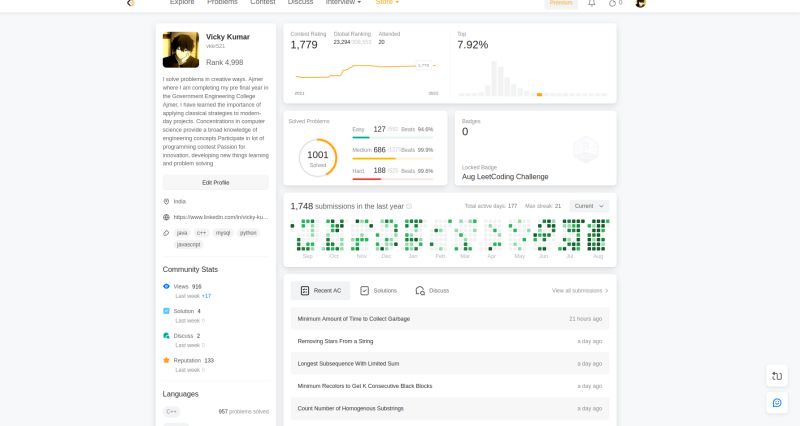800x426 pixels.
Task: Click the blue eye Views icon
Action: point(166,286)
